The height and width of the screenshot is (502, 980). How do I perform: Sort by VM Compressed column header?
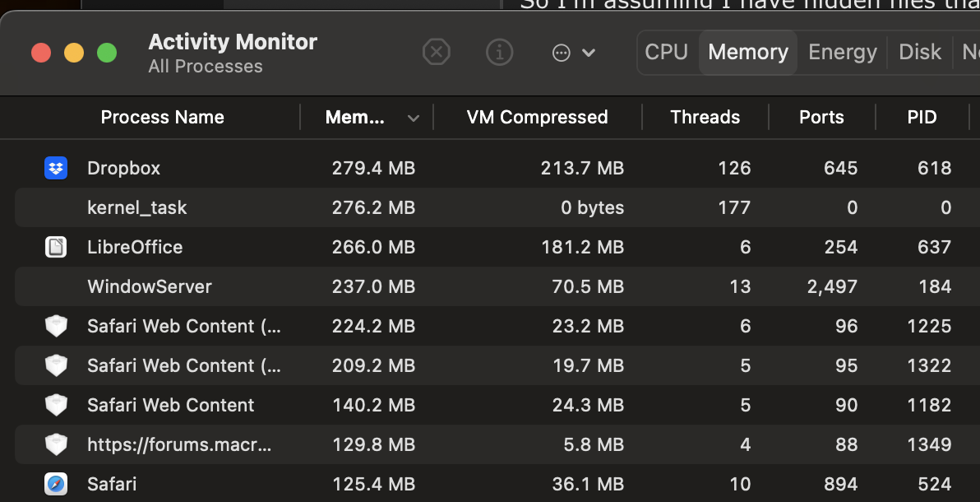(537, 117)
